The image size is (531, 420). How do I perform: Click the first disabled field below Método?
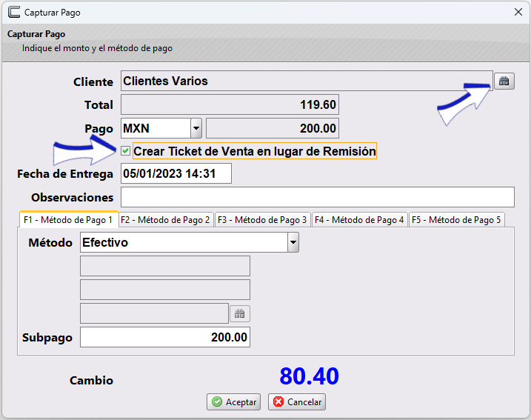(165, 266)
